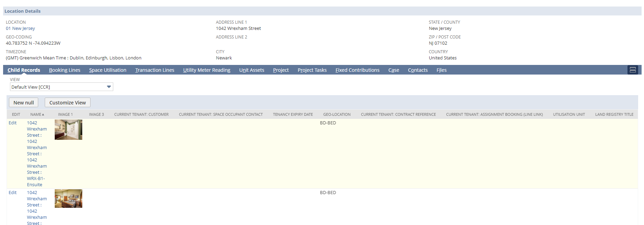
Task: Open the Files tab
Action: (442, 70)
